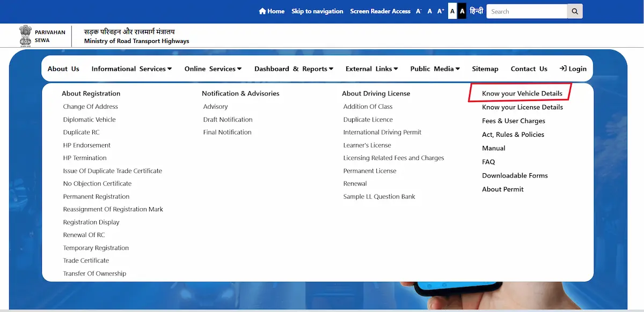Open the About Us menu item

coord(63,69)
